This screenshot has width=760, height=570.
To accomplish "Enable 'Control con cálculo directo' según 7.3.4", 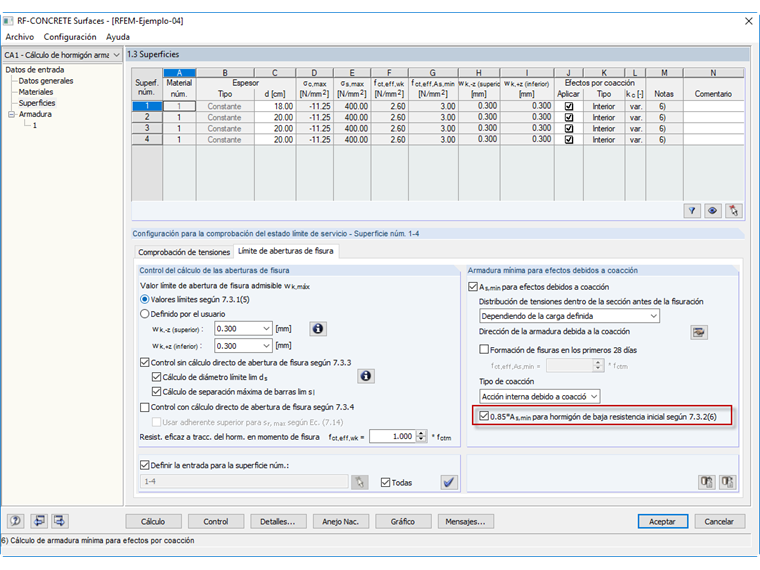I will click(144, 407).
